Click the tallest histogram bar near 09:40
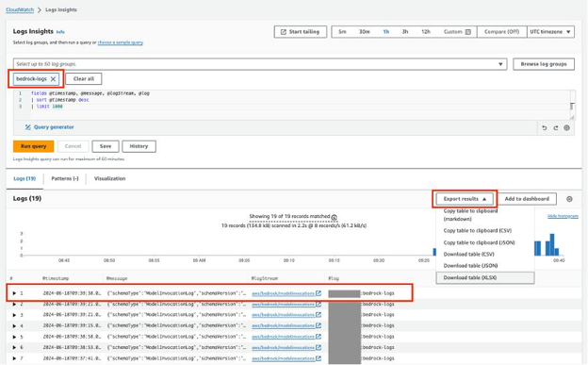 [551, 244]
